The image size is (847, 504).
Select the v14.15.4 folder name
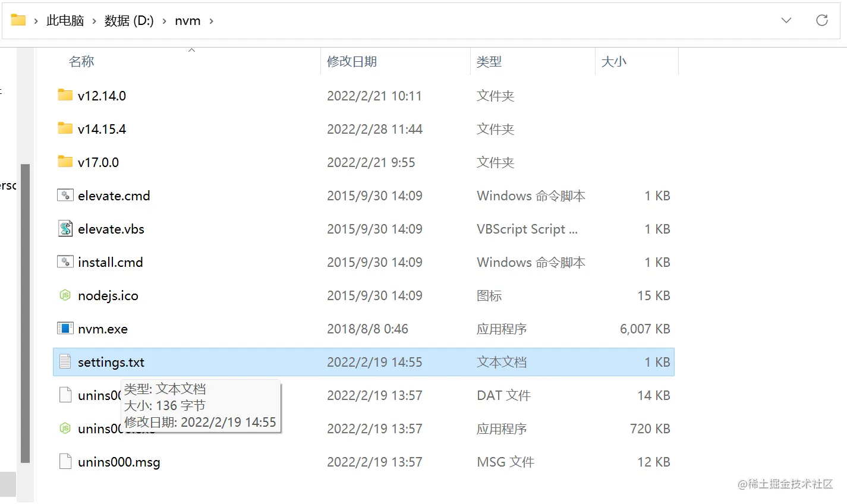click(x=102, y=129)
